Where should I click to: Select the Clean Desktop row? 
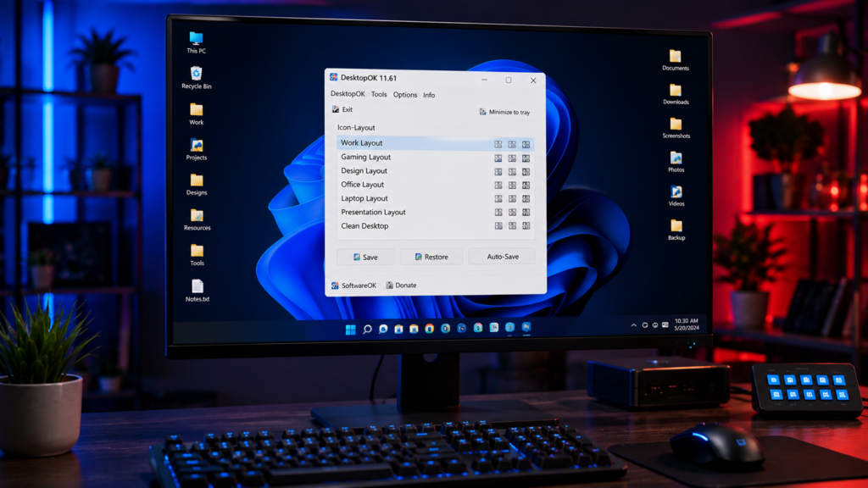pyautogui.click(x=435, y=225)
